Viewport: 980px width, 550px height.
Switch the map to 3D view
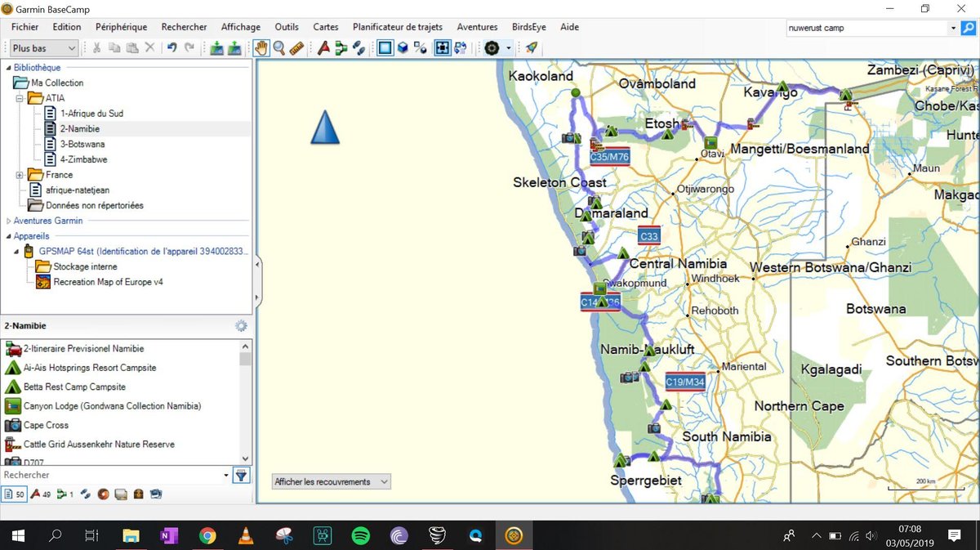[403, 48]
